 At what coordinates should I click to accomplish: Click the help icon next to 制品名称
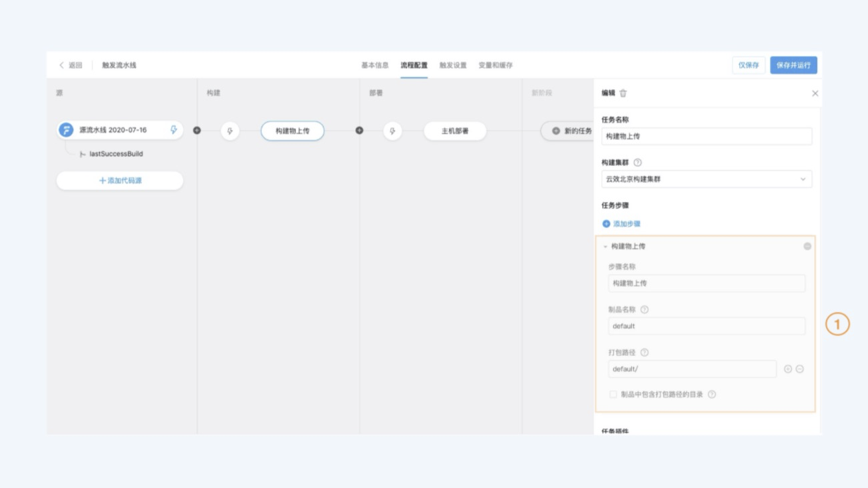click(644, 309)
